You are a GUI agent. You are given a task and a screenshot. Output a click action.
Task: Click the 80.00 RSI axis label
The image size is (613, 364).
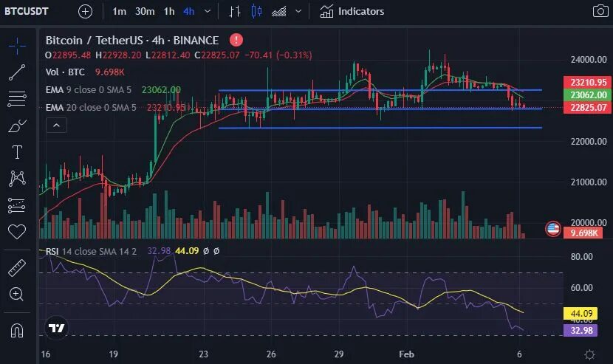point(581,257)
